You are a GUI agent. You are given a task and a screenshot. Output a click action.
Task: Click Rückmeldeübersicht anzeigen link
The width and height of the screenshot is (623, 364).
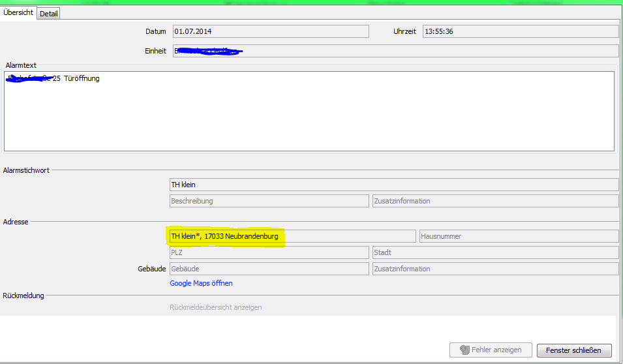215,307
